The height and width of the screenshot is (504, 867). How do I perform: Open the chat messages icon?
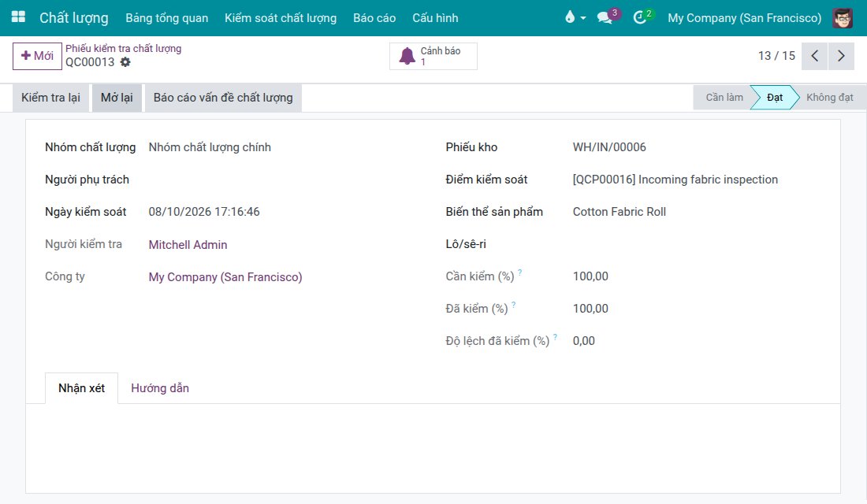coord(605,17)
